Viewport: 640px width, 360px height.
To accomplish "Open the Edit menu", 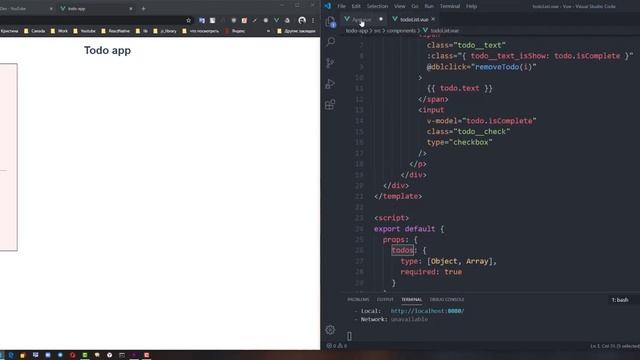I will (356, 6).
